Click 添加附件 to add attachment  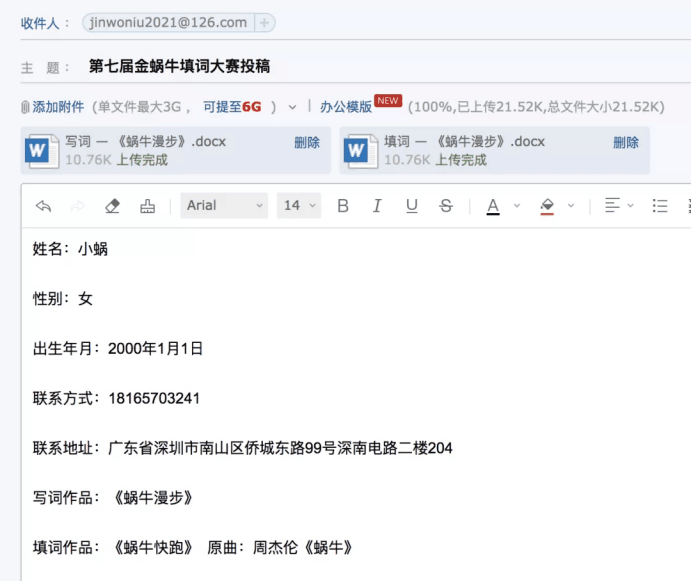pos(58,107)
